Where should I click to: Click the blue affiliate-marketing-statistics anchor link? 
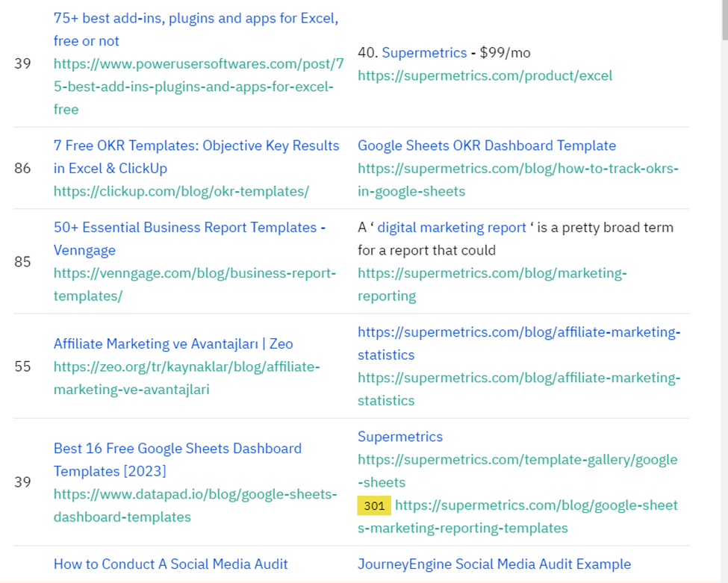tap(519, 343)
